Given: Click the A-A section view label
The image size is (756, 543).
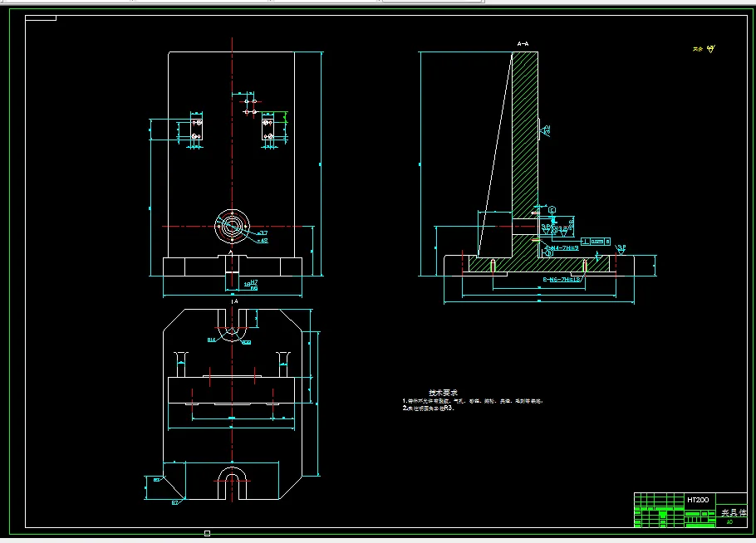Looking at the screenshot, I should [523, 44].
